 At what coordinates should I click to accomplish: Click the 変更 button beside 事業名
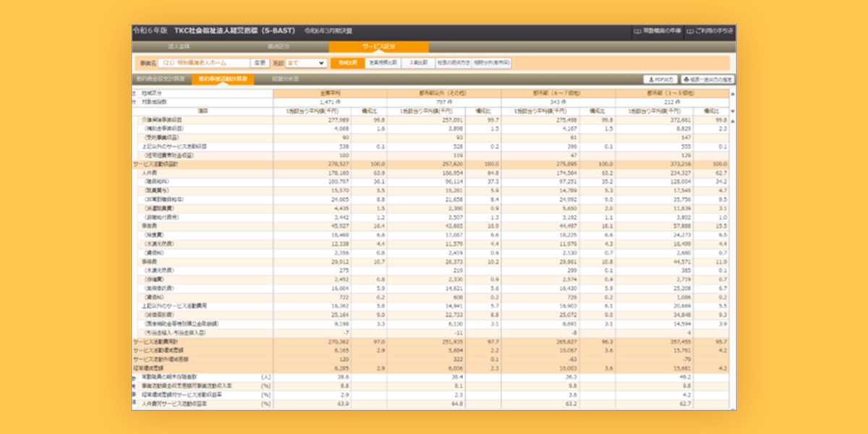260,63
